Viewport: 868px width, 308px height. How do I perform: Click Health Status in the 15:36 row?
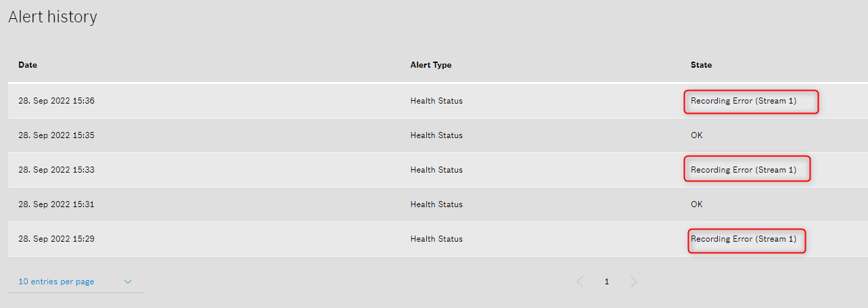[436, 101]
